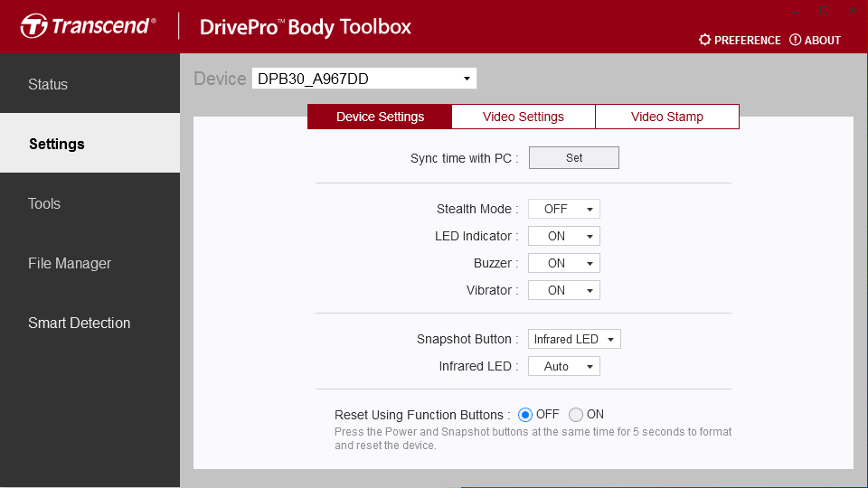Screen dimensions: 868x488
Task: Open File Manager from sidebar
Action: 90,263
